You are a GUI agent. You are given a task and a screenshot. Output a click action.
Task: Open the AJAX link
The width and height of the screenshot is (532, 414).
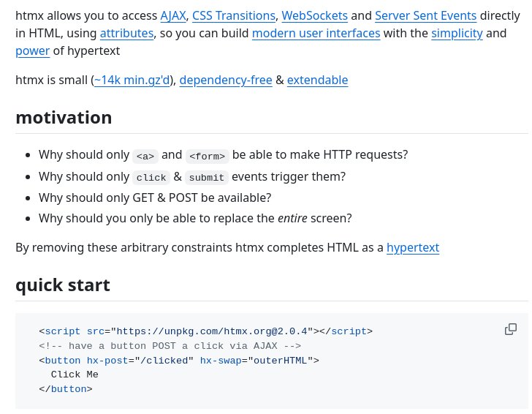click(173, 15)
